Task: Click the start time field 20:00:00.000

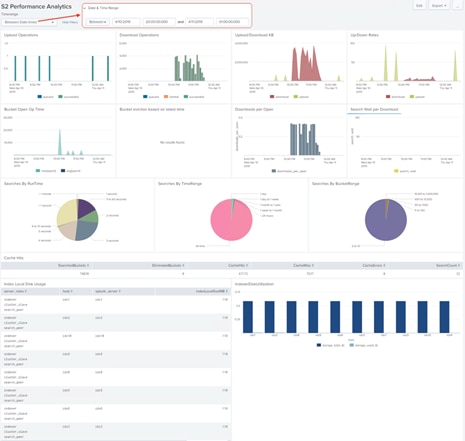Action: 159,22
